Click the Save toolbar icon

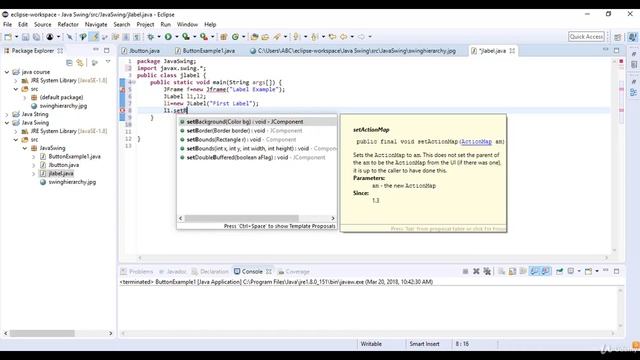point(25,37)
